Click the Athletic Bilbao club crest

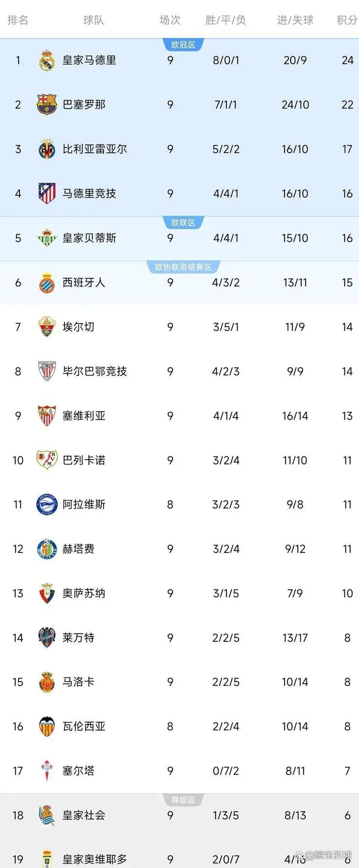pos(47,371)
